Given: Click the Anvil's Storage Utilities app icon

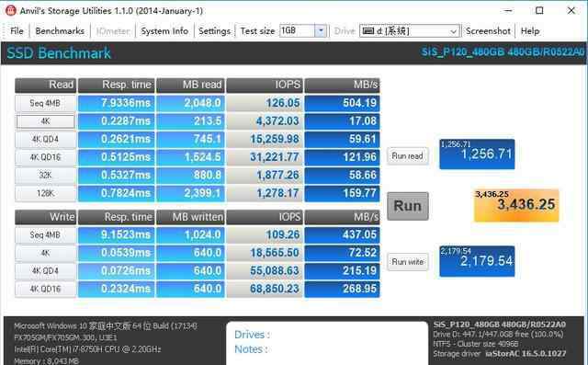Looking at the screenshot, I should tap(11, 10).
